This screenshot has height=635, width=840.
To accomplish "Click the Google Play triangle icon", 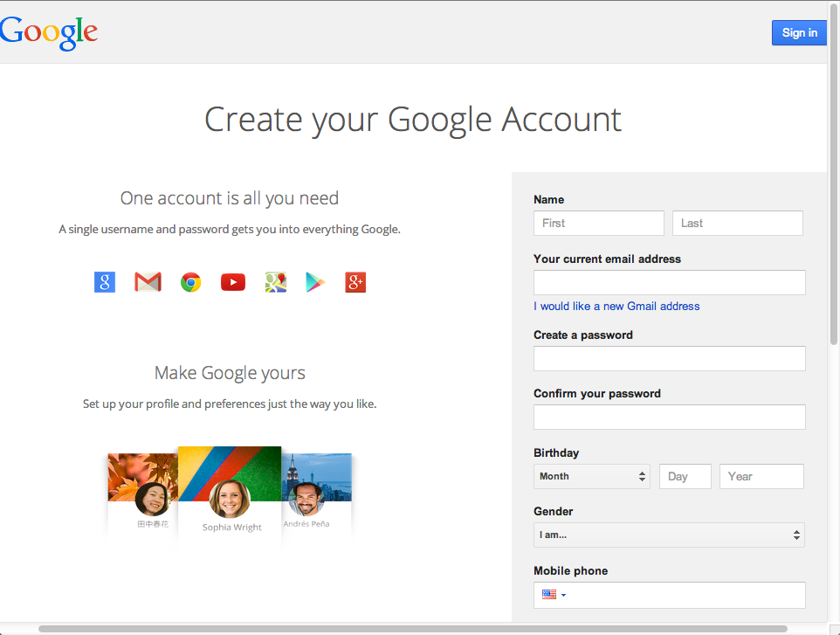I will point(315,282).
